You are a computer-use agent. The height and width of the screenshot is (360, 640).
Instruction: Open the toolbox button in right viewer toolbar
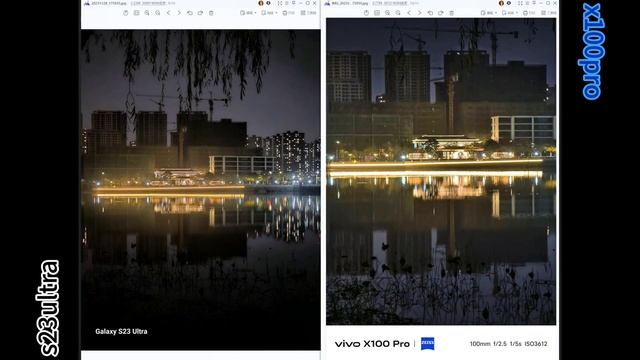549,13
